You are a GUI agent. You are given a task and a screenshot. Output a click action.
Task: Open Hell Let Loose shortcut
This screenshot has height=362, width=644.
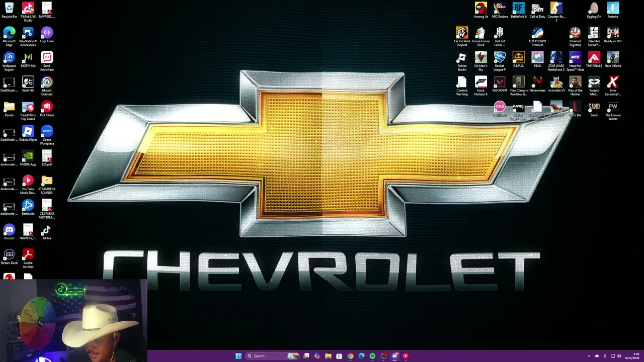[500, 37]
